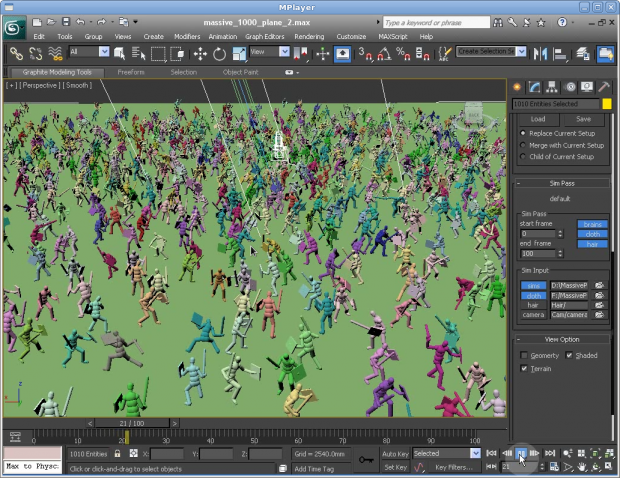Click the Save File icon in title bar
The width and height of the screenshot is (620, 478).
pos(66,22)
